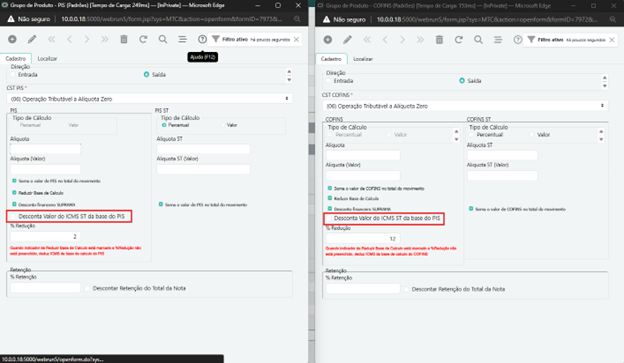Viewport: 624px width, 363px height.
Task: Click the % Redução field in PIS window
Action: click(45, 236)
